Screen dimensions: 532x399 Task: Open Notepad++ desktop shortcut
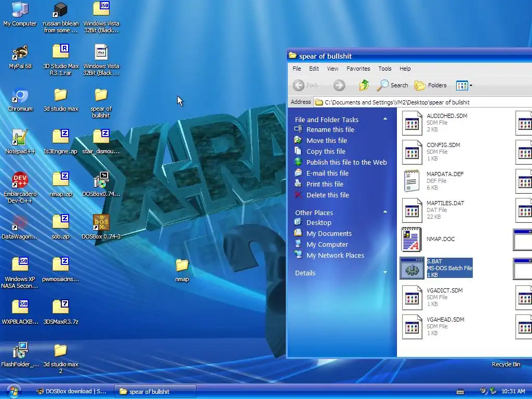20,142
